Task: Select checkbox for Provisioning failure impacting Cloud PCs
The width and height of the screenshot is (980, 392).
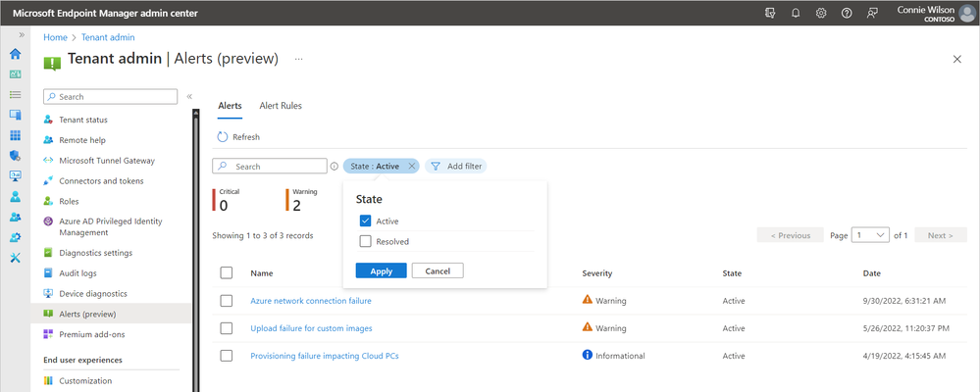Action: tap(227, 356)
